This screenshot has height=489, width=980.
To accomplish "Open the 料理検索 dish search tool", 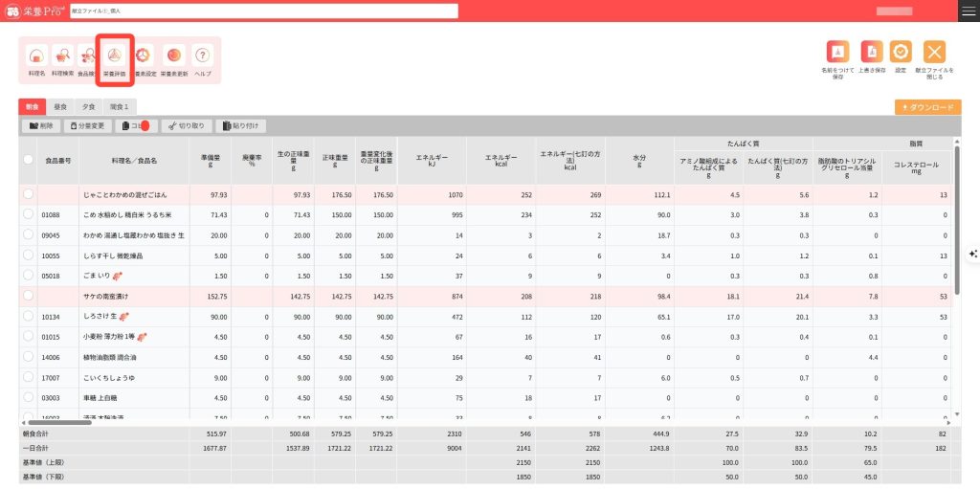I will (63, 58).
